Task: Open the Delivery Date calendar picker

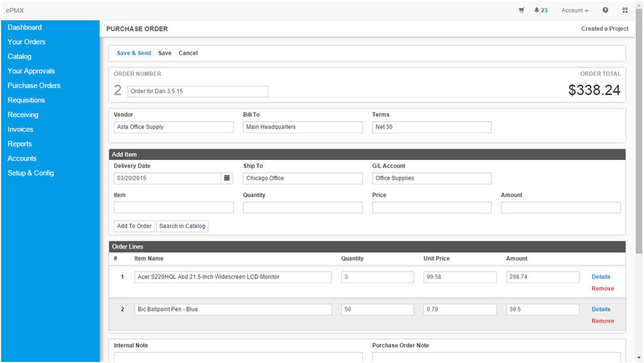Action: click(227, 178)
